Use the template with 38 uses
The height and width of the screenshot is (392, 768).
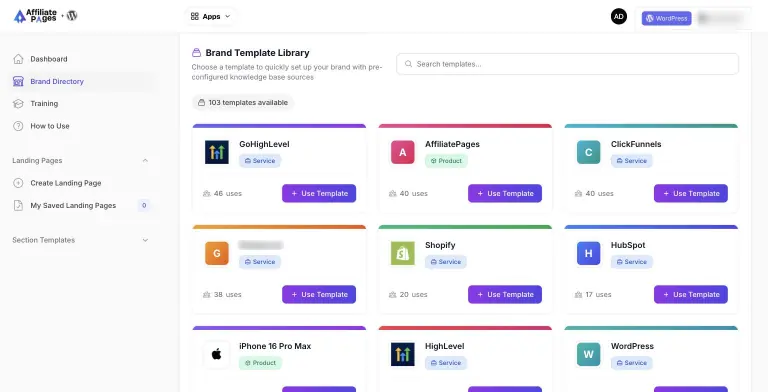point(319,294)
